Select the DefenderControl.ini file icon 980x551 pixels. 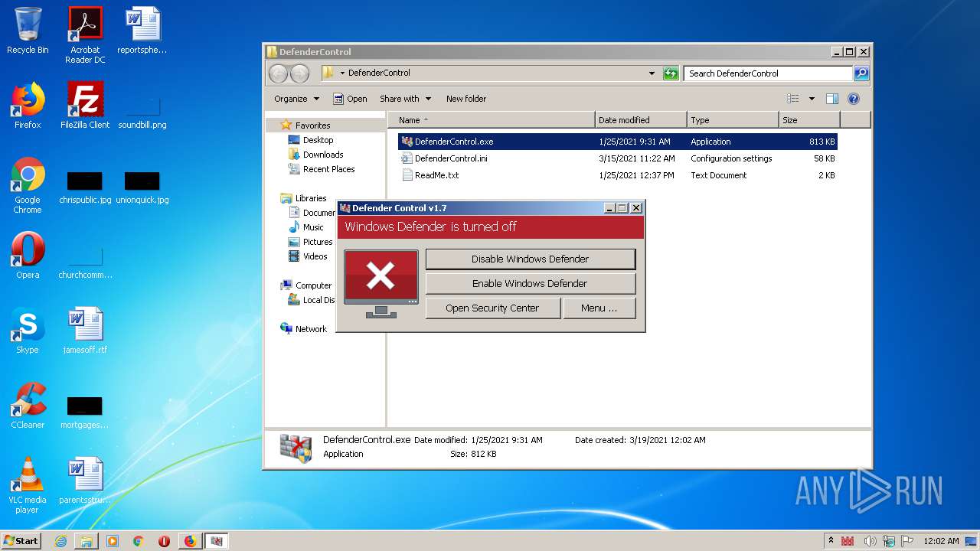407,158
